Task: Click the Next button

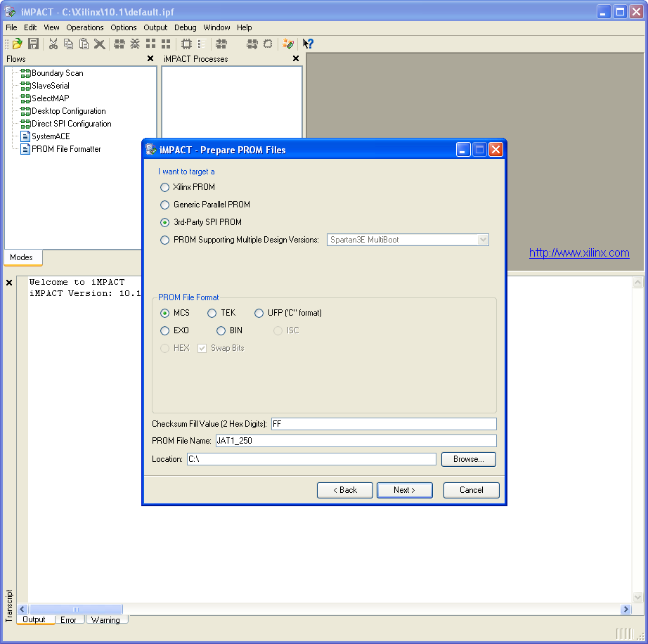Action: pos(405,490)
